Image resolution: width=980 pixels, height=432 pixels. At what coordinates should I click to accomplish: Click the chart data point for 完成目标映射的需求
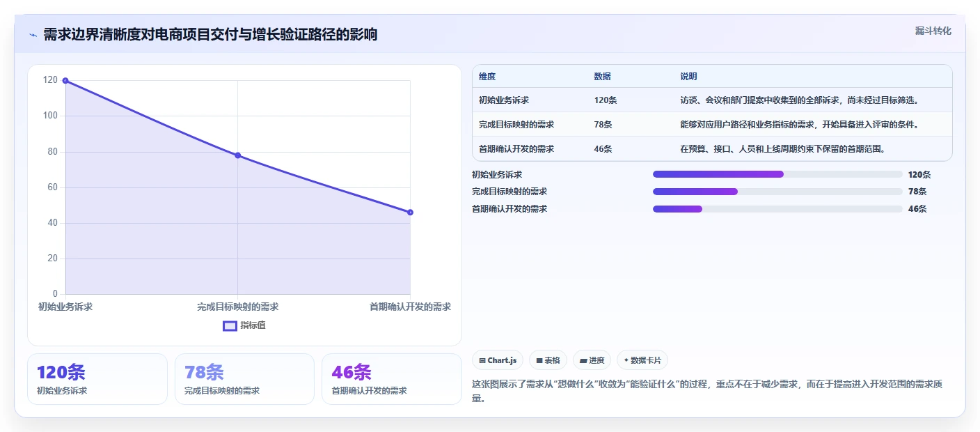(237, 155)
